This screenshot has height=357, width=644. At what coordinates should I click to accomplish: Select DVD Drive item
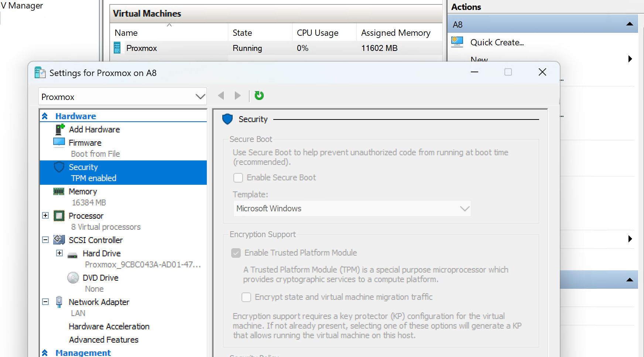100,278
